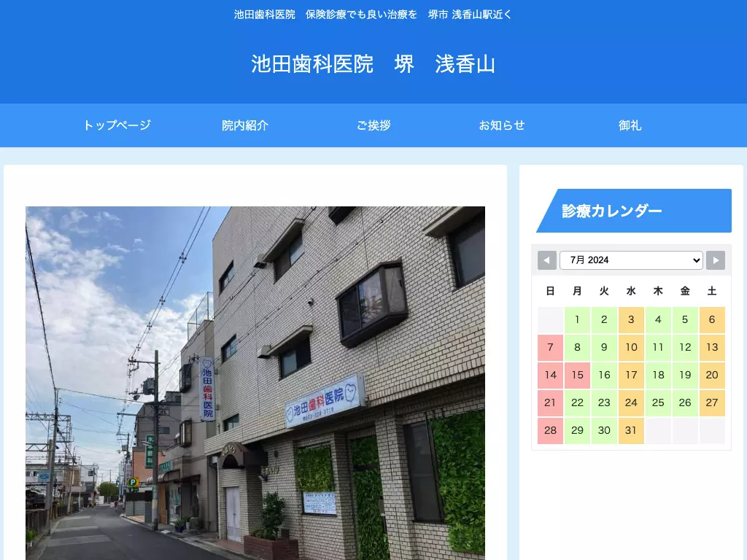The height and width of the screenshot is (560, 747).
Task: Go to next month in calendar
Action: click(715, 260)
